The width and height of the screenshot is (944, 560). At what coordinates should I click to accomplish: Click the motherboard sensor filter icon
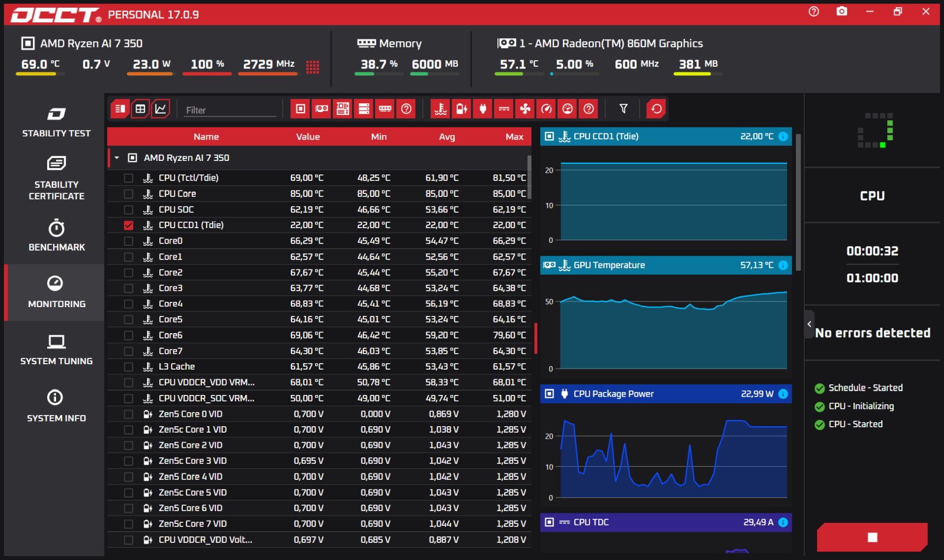(x=343, y=108)
